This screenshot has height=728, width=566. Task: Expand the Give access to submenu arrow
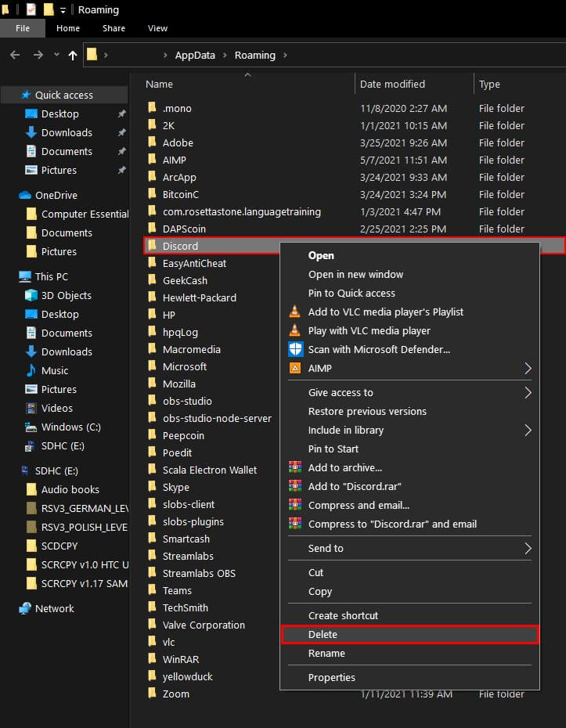(528, 393)
